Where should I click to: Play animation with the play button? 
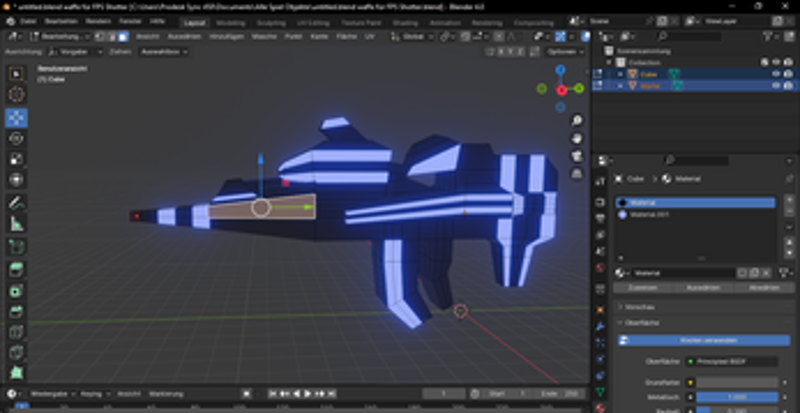pos(308,394)
